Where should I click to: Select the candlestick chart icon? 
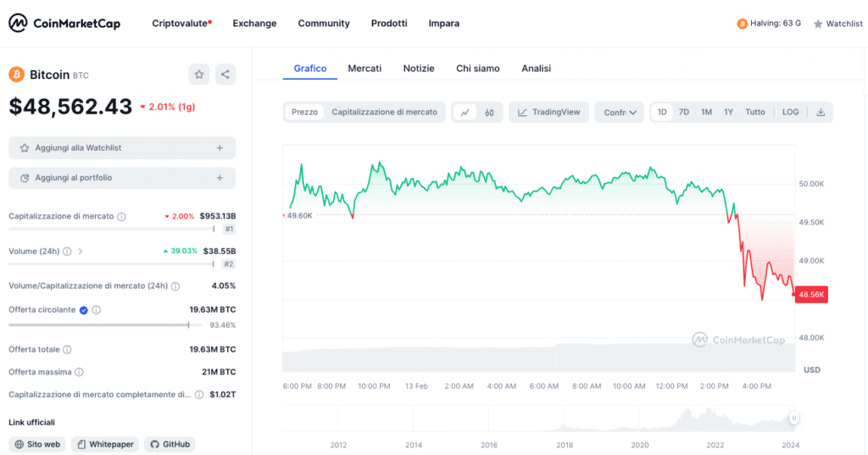(489, 113)
